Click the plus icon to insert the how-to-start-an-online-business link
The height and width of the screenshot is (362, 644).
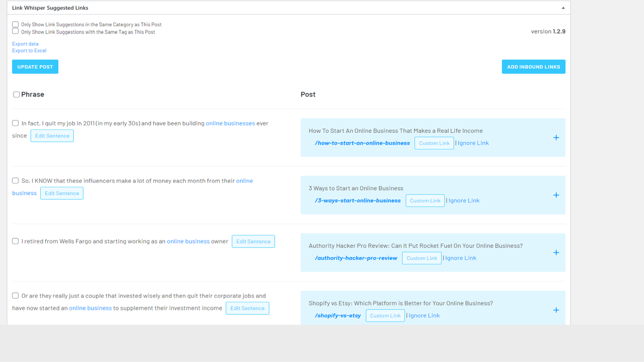pos(556,137)
